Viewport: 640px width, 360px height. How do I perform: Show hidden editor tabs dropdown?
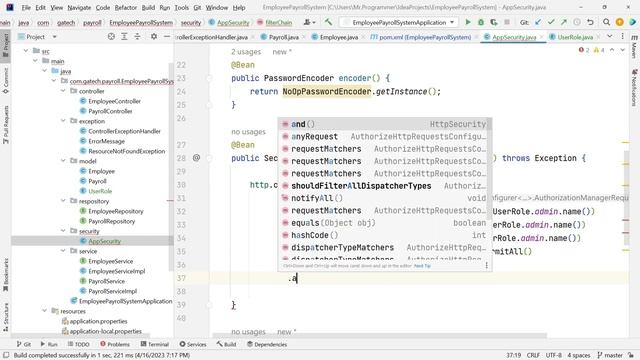pyautogui.click(x=609, y=36)
